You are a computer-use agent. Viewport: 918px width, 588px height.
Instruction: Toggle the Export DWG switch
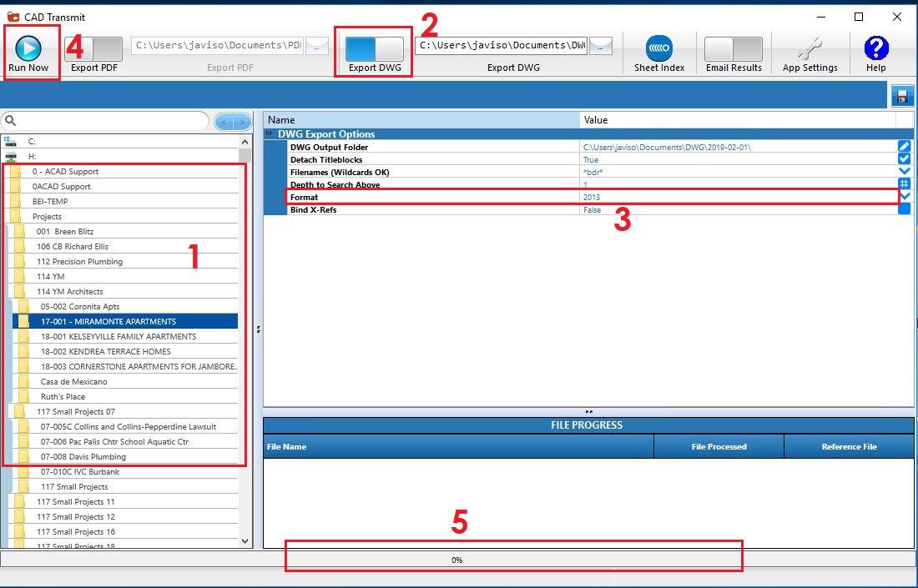point(374,49)
